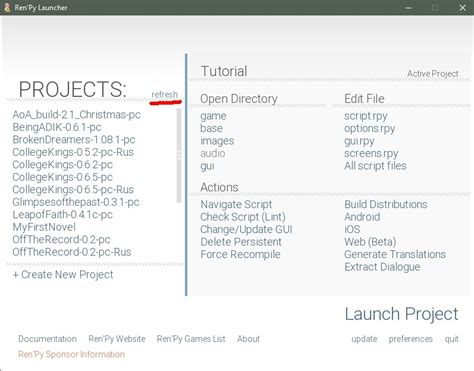Screen dimensions: 474x371
Task: Select AoA_build-2.1_Christmas-pc project
Action: point(76,115)
